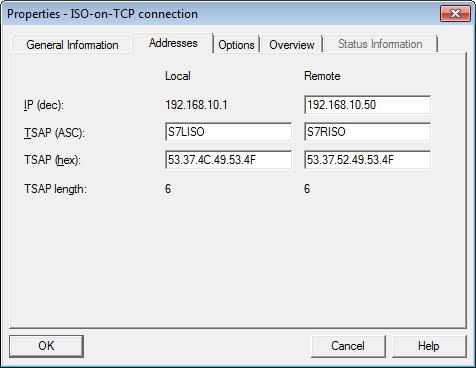
Task: Select the Local TSAP hex input
Action: tap(228, 160)
